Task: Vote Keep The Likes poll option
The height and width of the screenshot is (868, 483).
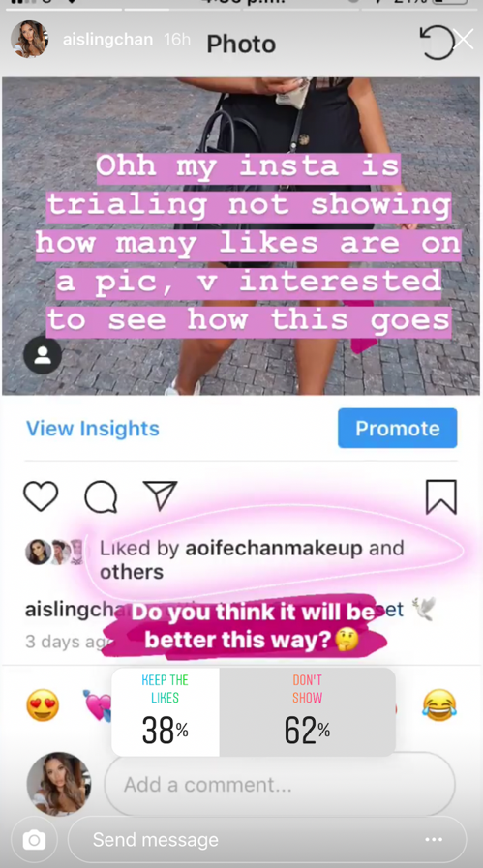Action: (x=166, y=712)
